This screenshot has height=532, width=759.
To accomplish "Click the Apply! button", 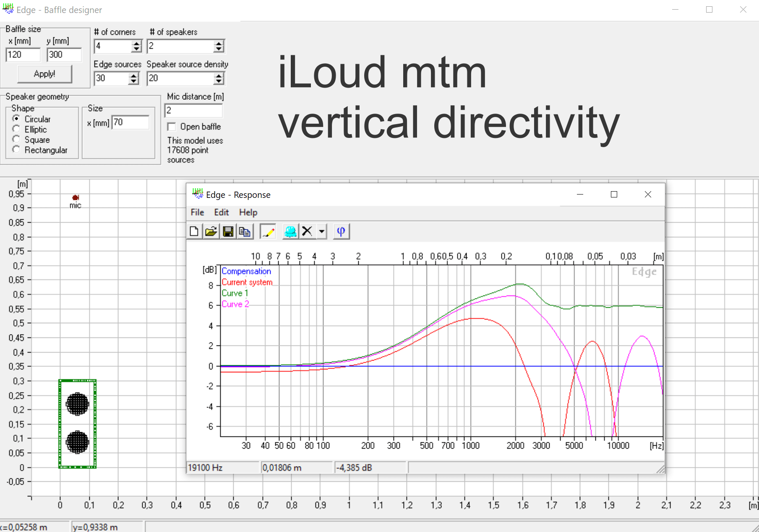I will [x=44, y=74].
